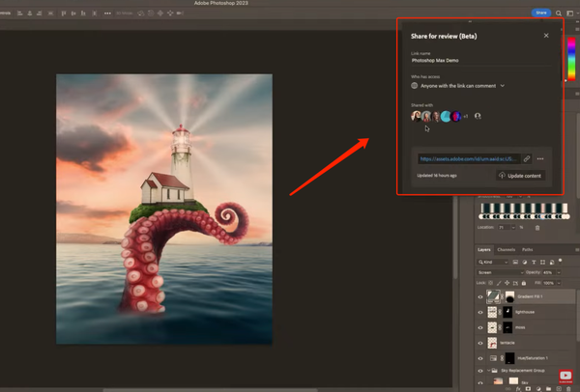Open the three-dots more options in options bar

pos(107,14)
